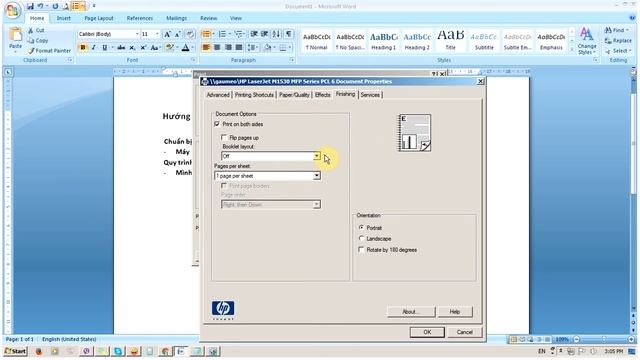Click the Increase Indent icon
The image size is (640, 360).
click(x=264, y=34)
